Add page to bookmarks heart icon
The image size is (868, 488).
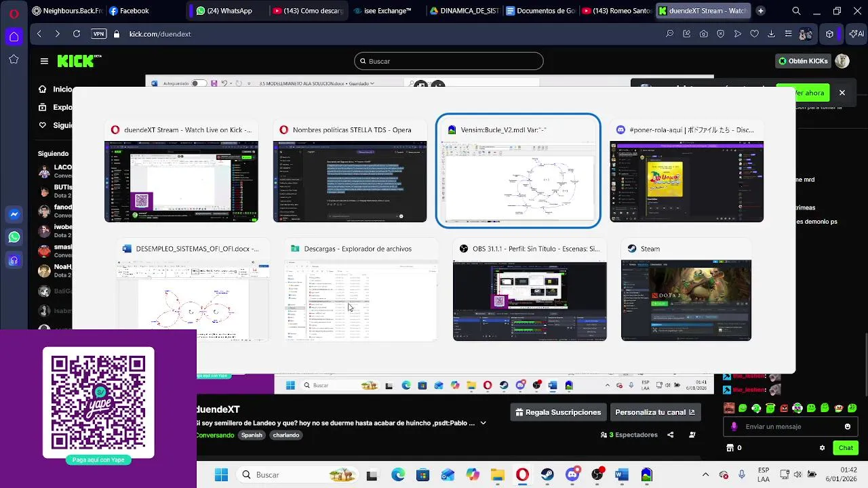754,34
